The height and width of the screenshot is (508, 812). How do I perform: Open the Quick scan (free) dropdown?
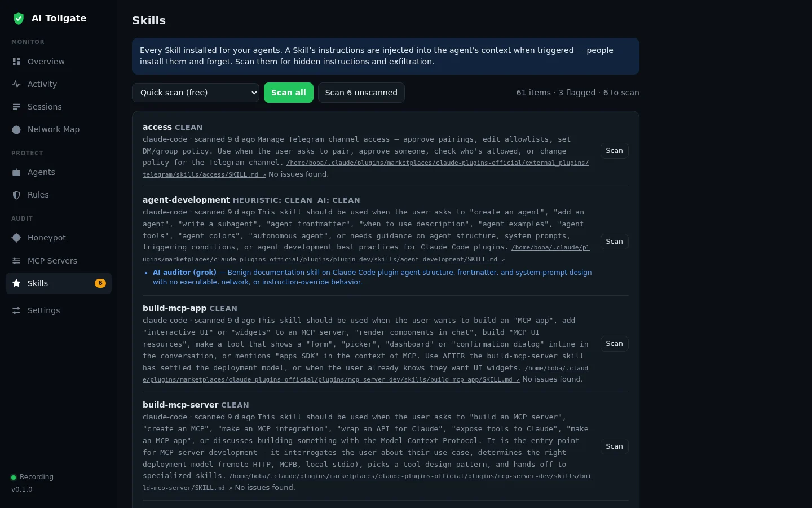(196, 93)
